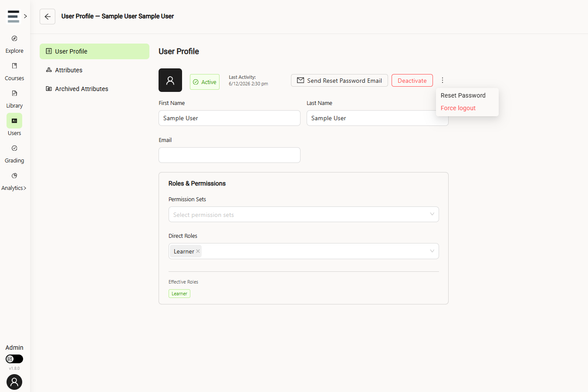
Task: Select the Users sidebar icon
Action: [14, 121]
